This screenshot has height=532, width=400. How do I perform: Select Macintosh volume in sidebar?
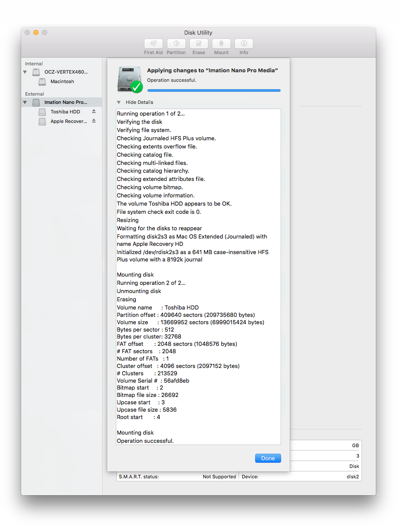(x=62, y=81)
